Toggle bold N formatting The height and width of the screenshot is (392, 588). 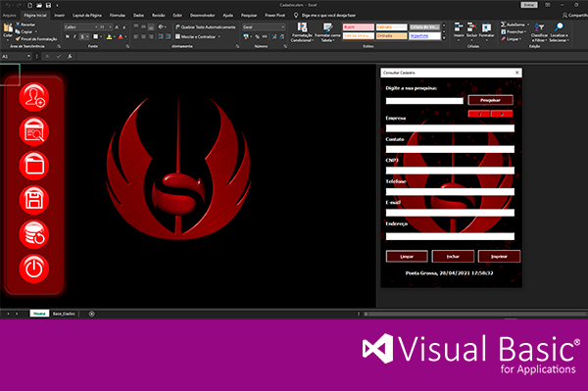coord(67,37)
